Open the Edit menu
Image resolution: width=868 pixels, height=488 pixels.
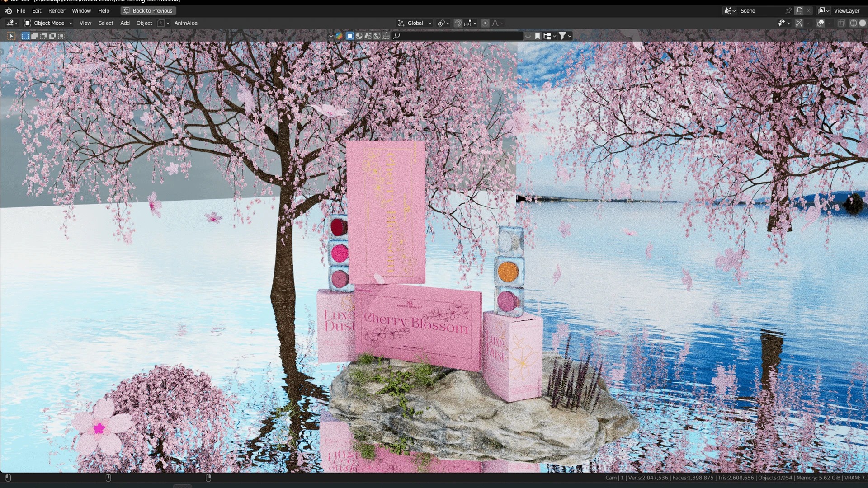pyautogui.click(x=37, y=10)
